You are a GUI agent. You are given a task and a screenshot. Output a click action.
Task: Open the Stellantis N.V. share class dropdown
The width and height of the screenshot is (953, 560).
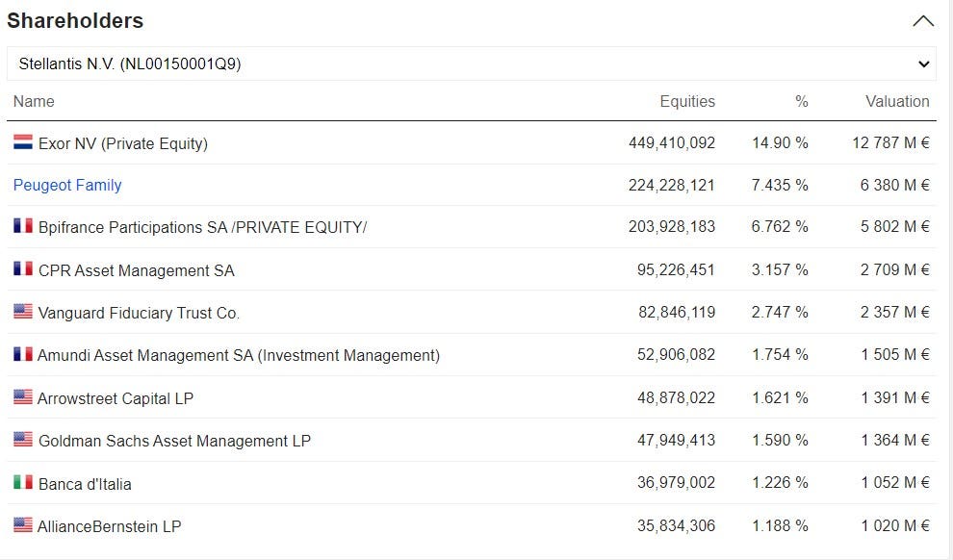[472, 64]
